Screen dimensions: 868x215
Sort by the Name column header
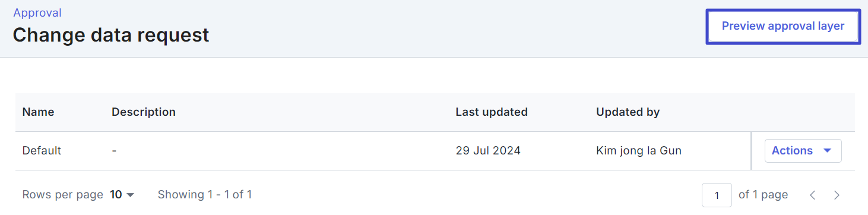(38, 112)
